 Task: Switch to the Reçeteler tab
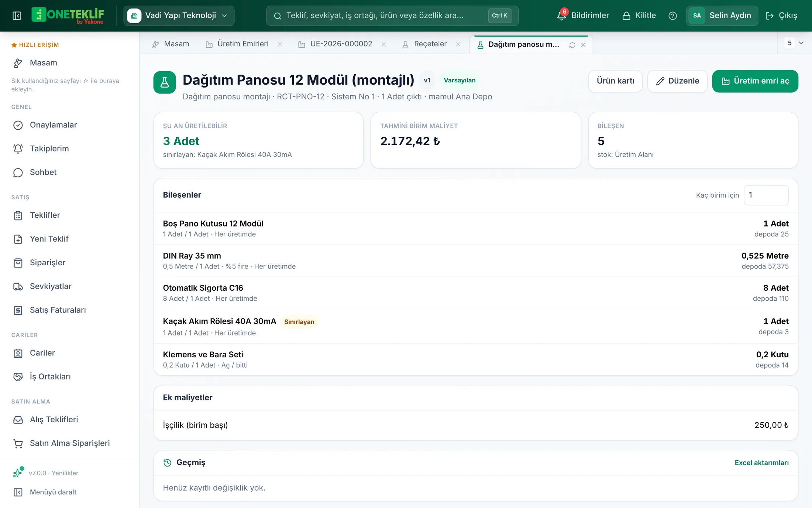point(424,44)
